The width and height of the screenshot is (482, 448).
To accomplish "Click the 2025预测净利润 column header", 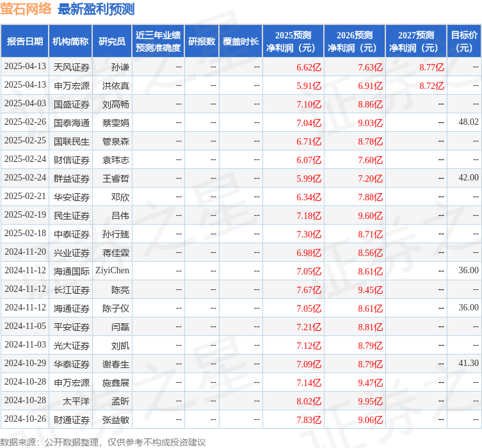I will click(x=293, y=42).
